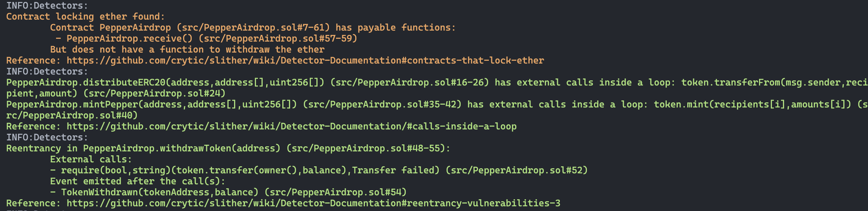This screenshot has width=868, height=211.
Task: Click the first INFO:Detectors header line
Action: point(47,5)
